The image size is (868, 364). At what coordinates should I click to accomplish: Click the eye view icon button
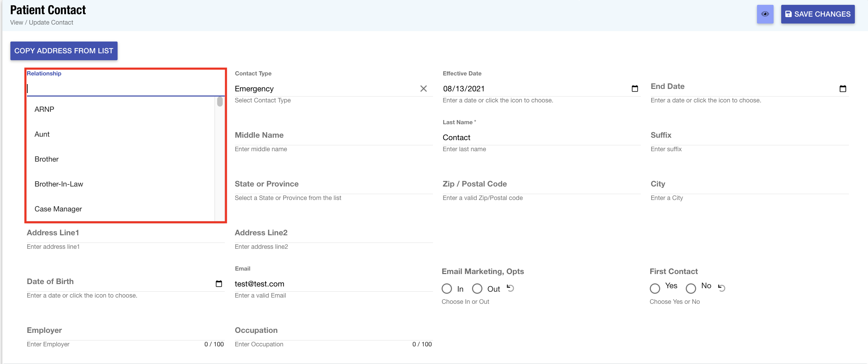765,14
